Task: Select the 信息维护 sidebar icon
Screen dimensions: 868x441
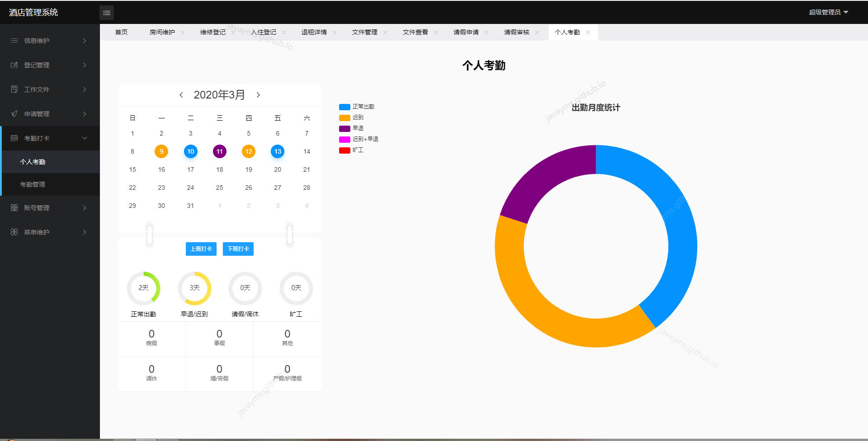Action: click(14, 40)
